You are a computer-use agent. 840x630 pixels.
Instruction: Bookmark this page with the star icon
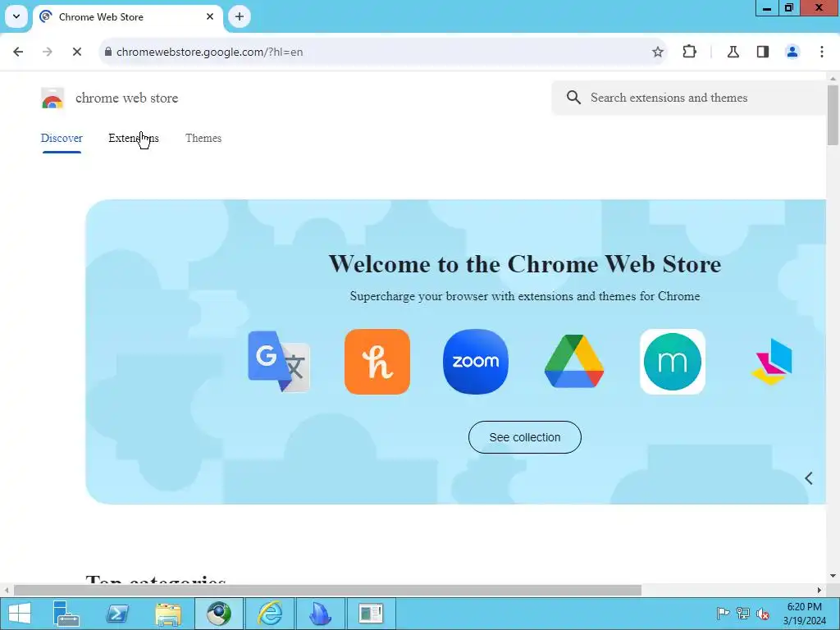coord(657,52)
